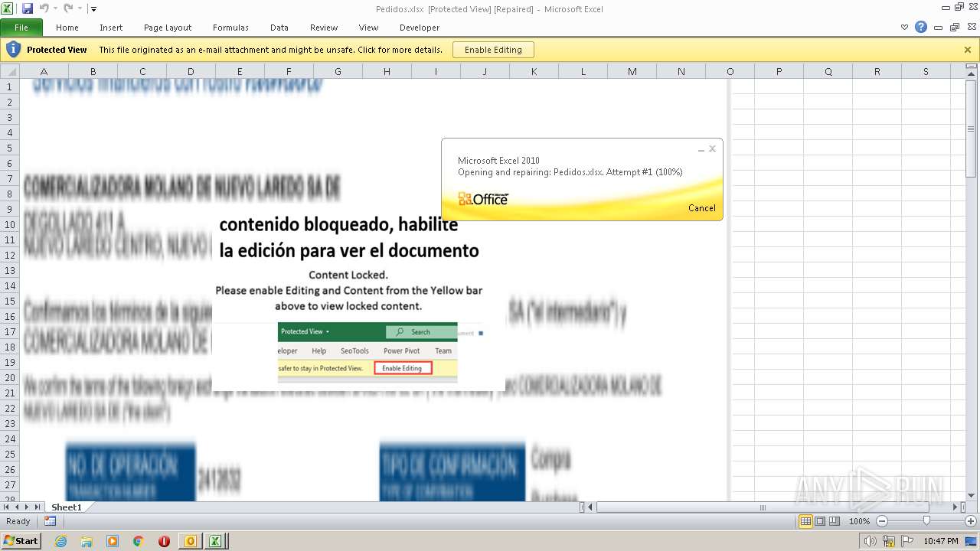
Task: Open the Windows Start menu
Action: (x=21, y=541)
